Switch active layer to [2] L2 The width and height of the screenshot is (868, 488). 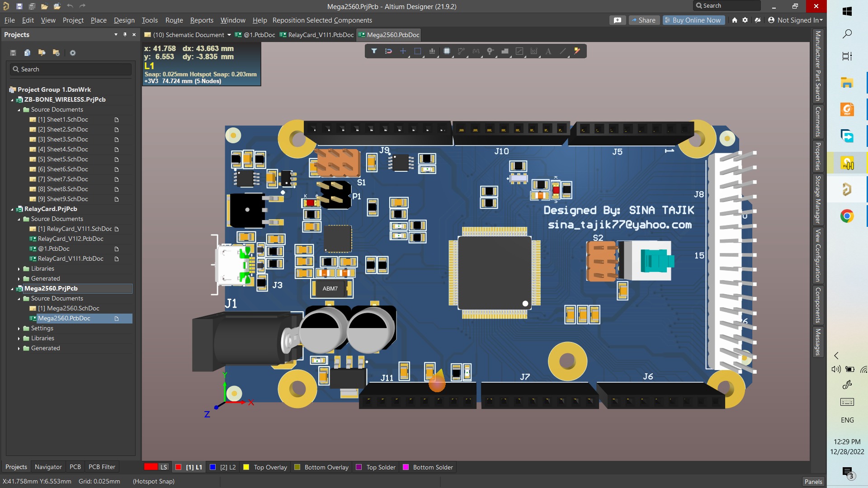227,467
